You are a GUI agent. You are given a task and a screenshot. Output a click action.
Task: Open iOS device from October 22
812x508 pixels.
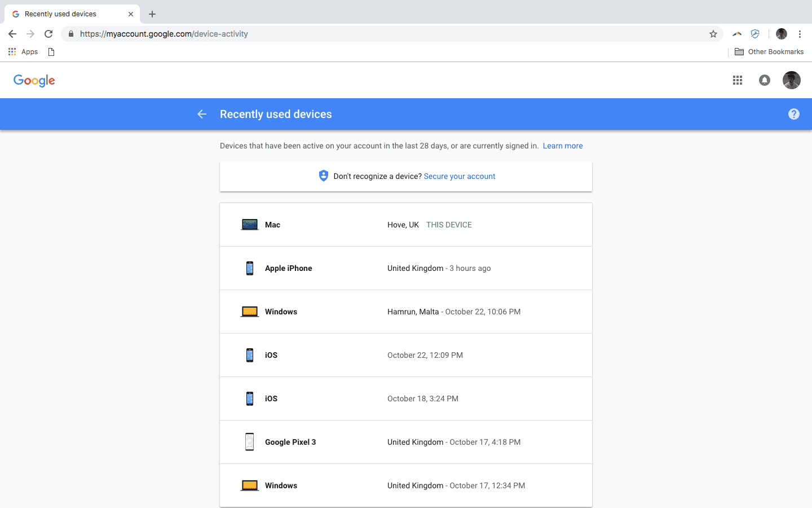coord(406,355)
